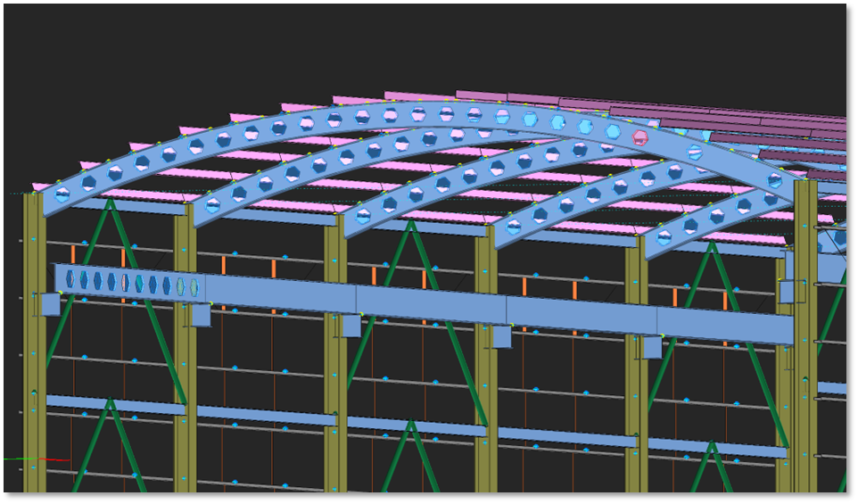
Task: Click the red-green axis indicator at bottom-left
Action: pos(36,459)
